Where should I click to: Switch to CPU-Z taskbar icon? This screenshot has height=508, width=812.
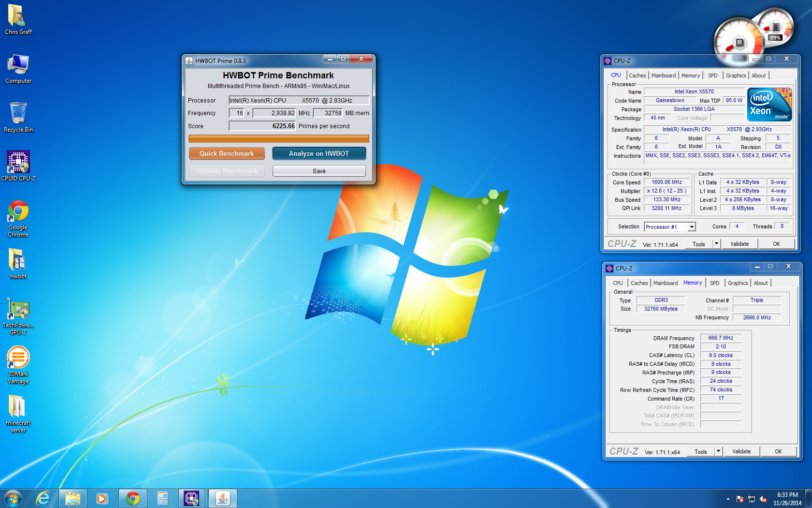tap(192, 498)
